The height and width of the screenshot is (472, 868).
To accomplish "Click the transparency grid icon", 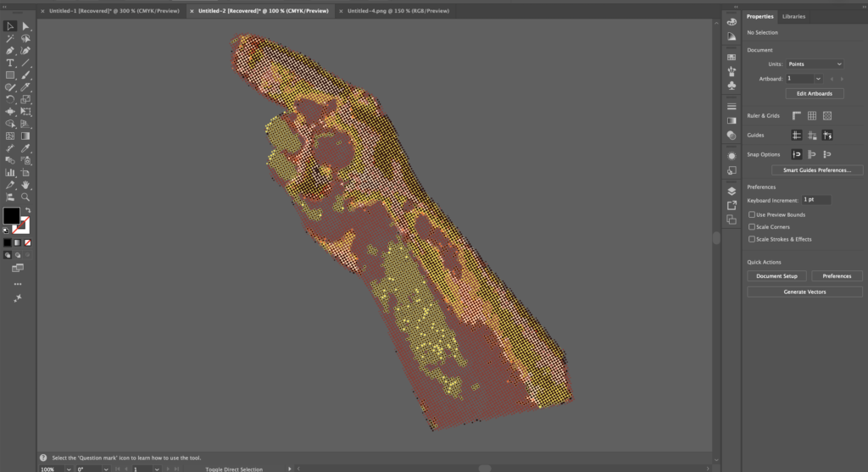I will [x=826, y=115].
